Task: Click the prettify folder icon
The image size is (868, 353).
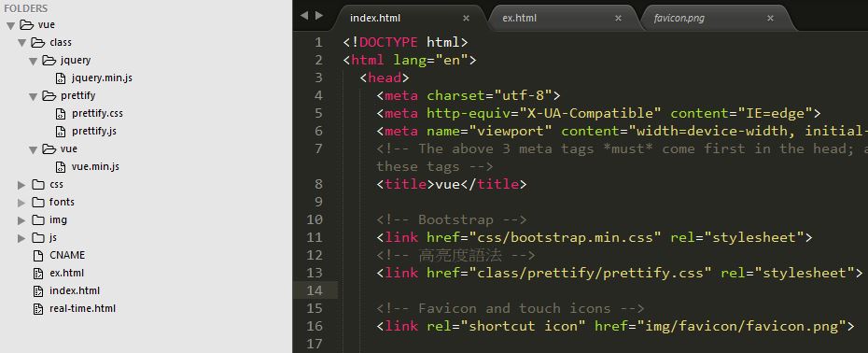Action: 49,95
